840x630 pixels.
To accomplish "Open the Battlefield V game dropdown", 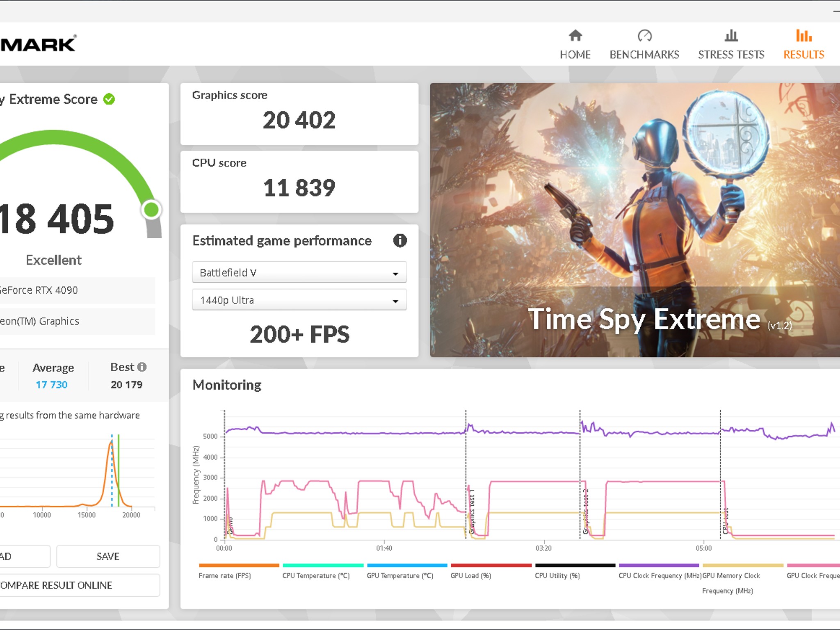I will tap(299, 272).
